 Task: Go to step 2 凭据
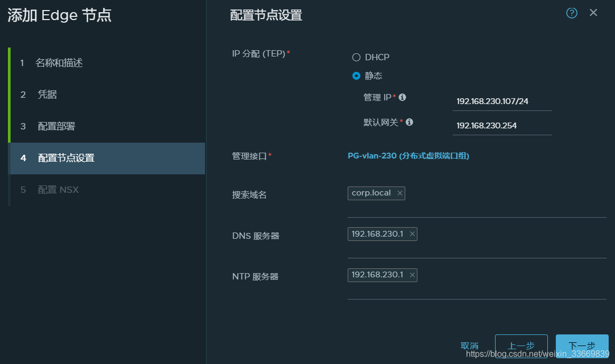(x=47, y=95)
